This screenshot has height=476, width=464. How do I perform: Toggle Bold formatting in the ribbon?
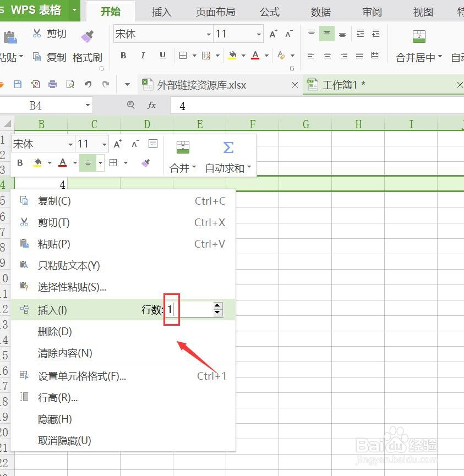(123, 56)
